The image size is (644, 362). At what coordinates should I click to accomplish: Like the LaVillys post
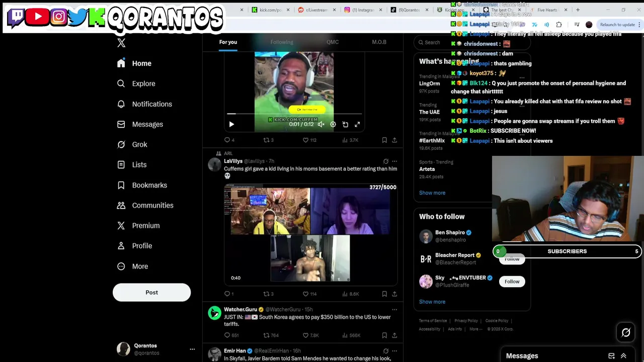309,294
